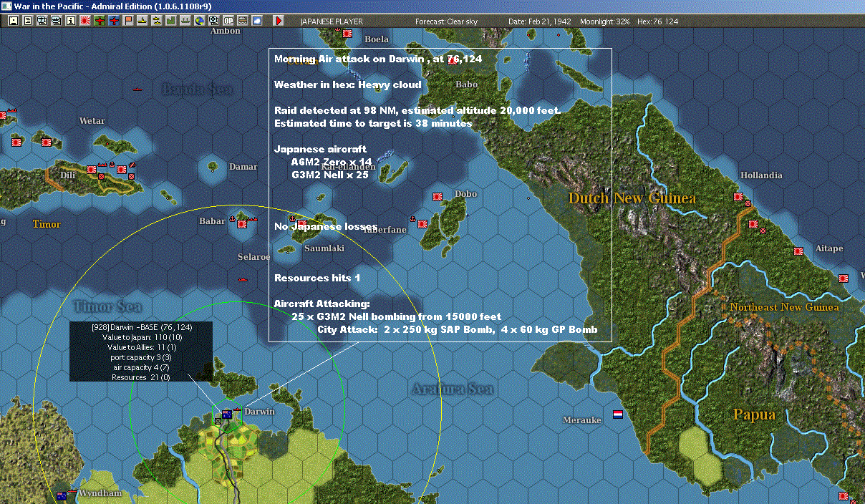The width and height of the screenshot is (865, 504).
Task: Click the Saumlaki island label
Action: [x=324, y=248]
